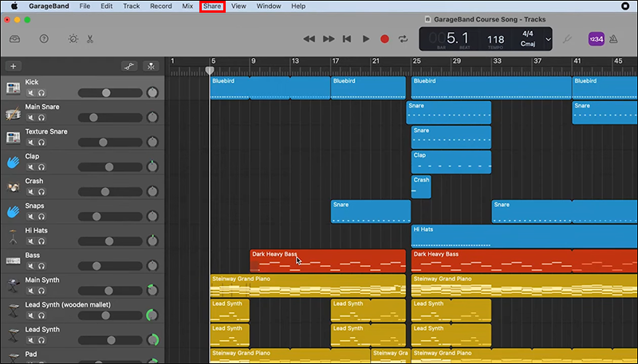Select the Hi Hats region
Viewport: 638px width, 364px height.
coord(525,237)
